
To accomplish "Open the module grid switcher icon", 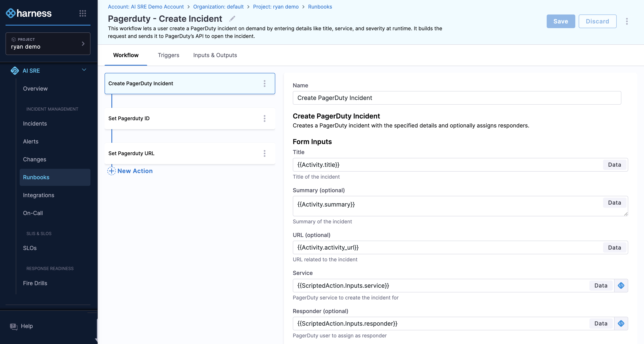I will click(83, 13).
